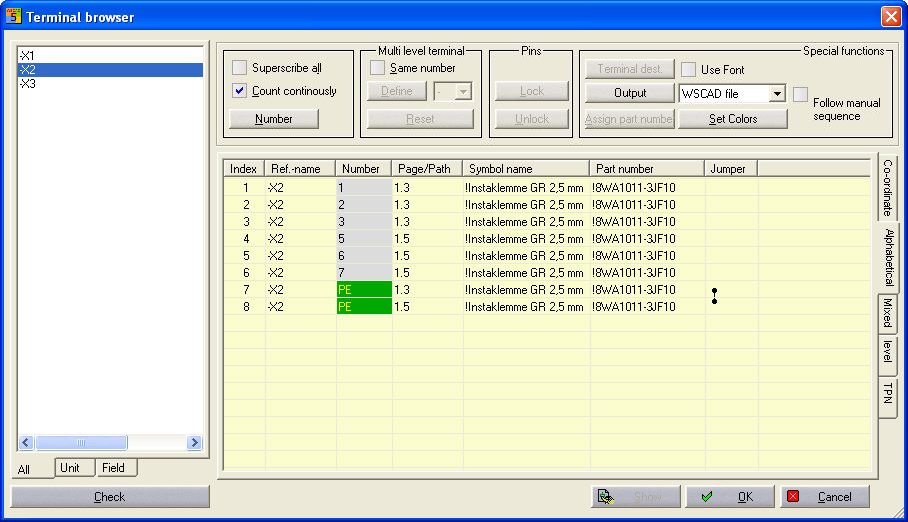Click the Lock pins button
This screenshot has height=522, width=908.
pyautogui.click(x=532, y=91)
